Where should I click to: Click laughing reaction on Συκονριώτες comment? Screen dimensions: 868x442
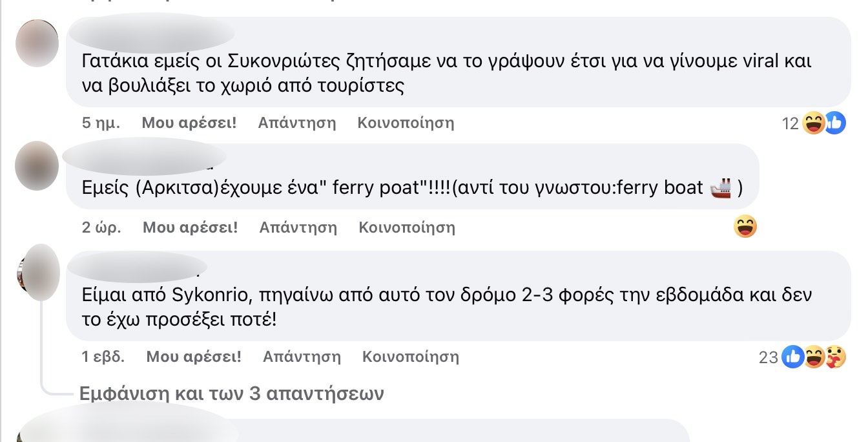tap(814, 123)
